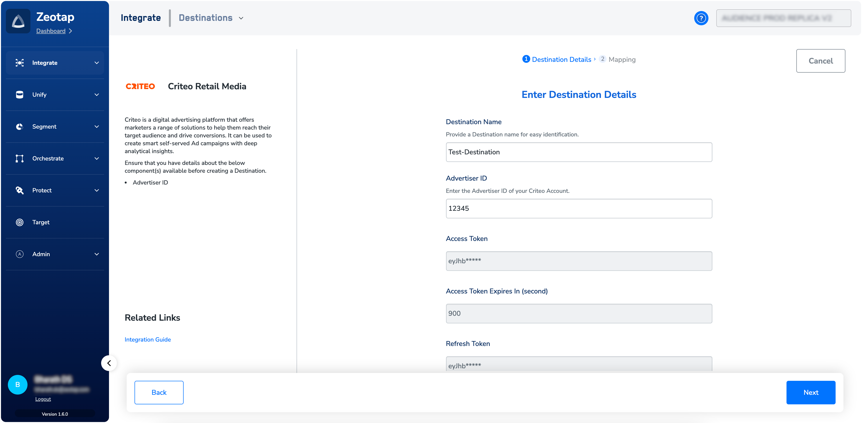Click the Protect sidebar icon
This screenshot has height=423, width=868.
point(20,190)
